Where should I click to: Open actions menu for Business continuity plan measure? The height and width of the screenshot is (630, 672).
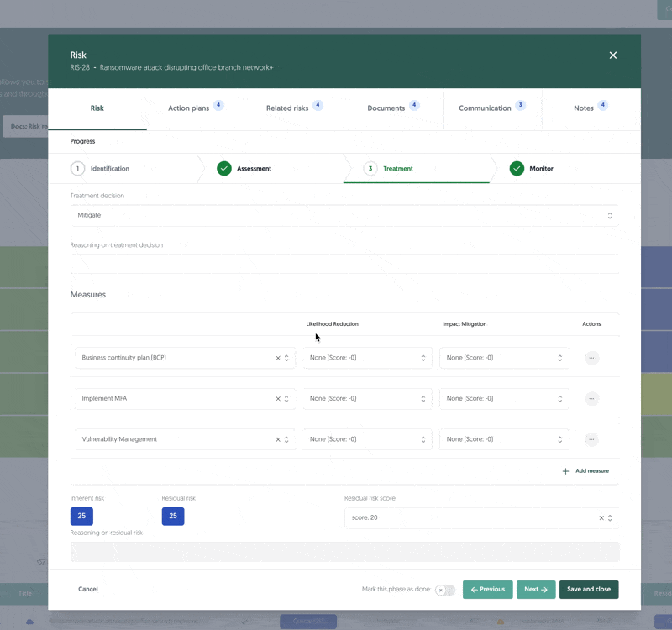click(591, 358)
